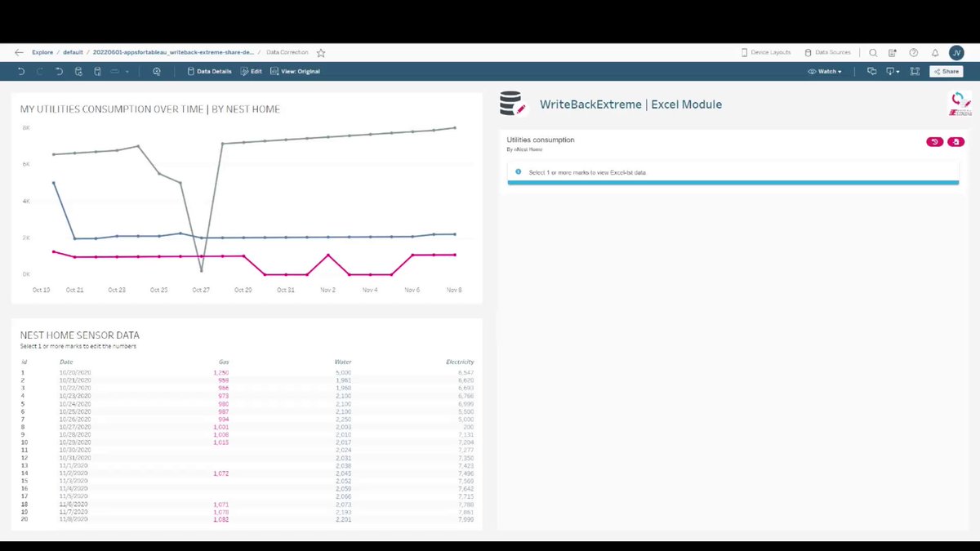Screen dimensions: 980x551
Task: Toggle full screen icon
Action: pos(915,72)
